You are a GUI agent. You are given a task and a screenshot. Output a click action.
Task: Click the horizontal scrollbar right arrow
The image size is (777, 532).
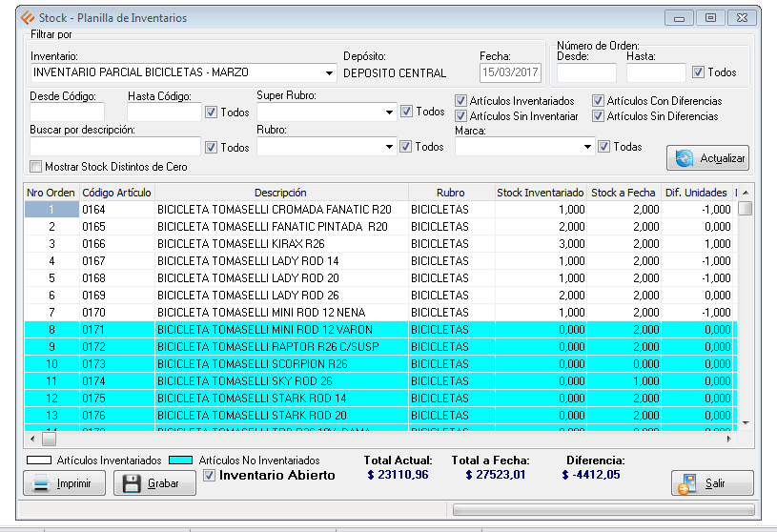coord(729,440)
